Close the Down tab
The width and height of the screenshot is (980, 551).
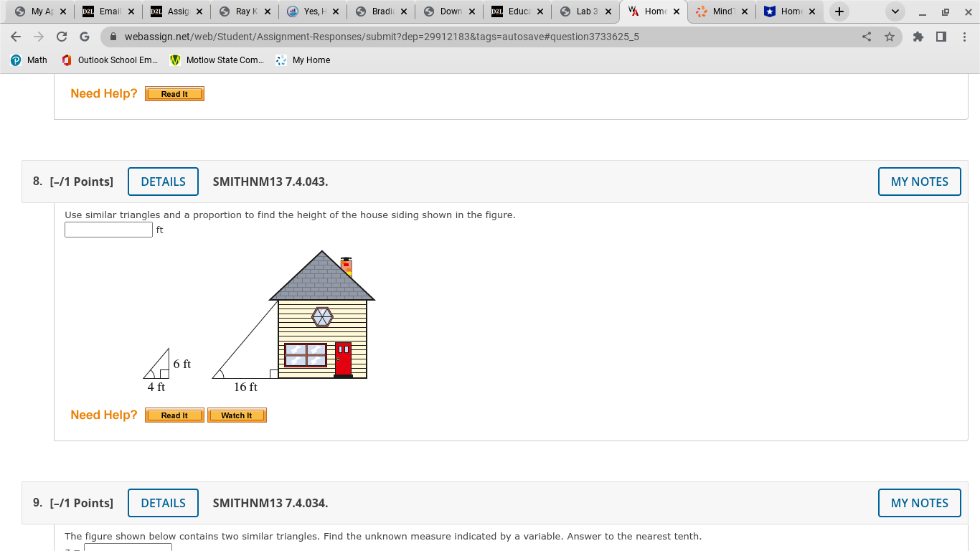pyautogui.click(x=471, y=11)
